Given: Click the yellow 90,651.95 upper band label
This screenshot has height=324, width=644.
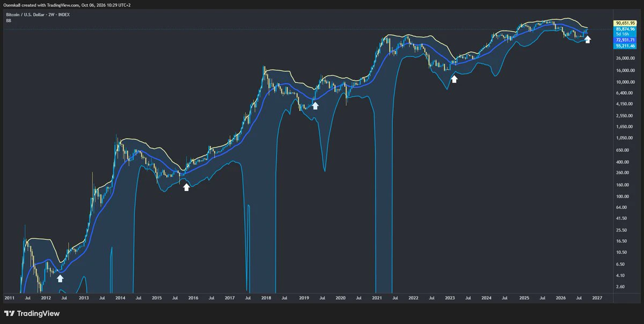Looking at the screenshot, I should tap(625, 23).
